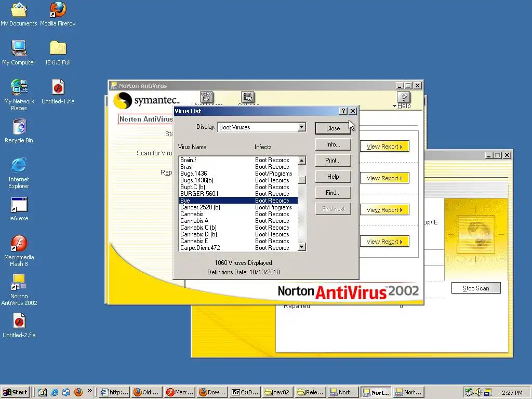Select the Internet Explorer desktop icon

19,173
